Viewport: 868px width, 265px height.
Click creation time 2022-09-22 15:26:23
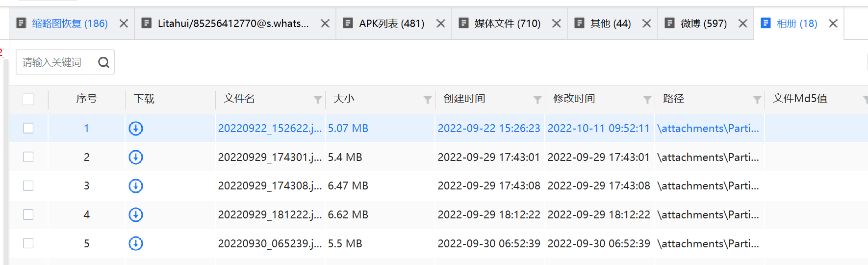pos(489,128)
